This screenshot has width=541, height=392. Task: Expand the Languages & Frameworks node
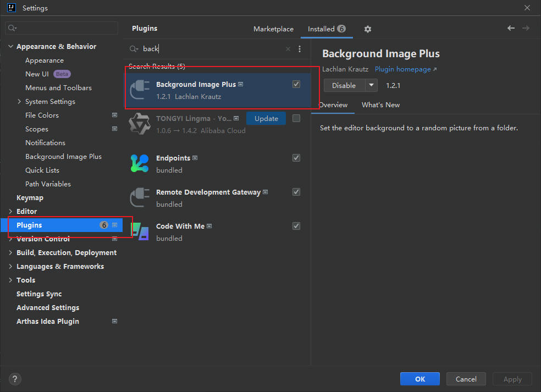[x=10, y=267]
